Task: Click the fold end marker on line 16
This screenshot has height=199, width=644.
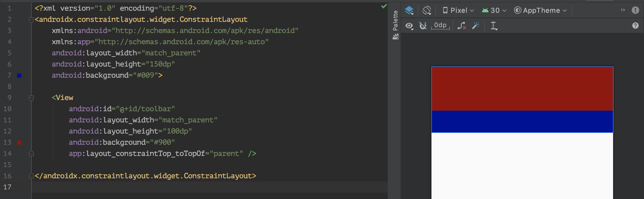Action: (x=31, y=176)
